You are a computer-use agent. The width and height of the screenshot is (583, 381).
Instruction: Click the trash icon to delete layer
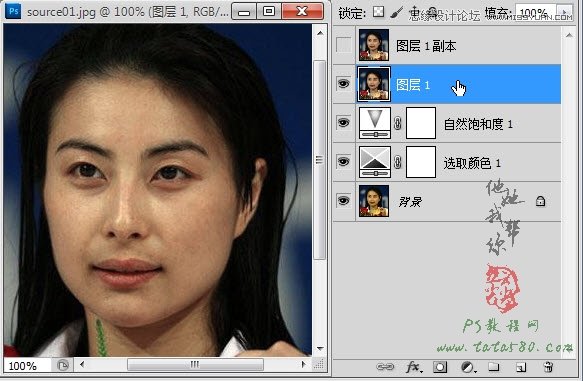[x=548, y=367]
